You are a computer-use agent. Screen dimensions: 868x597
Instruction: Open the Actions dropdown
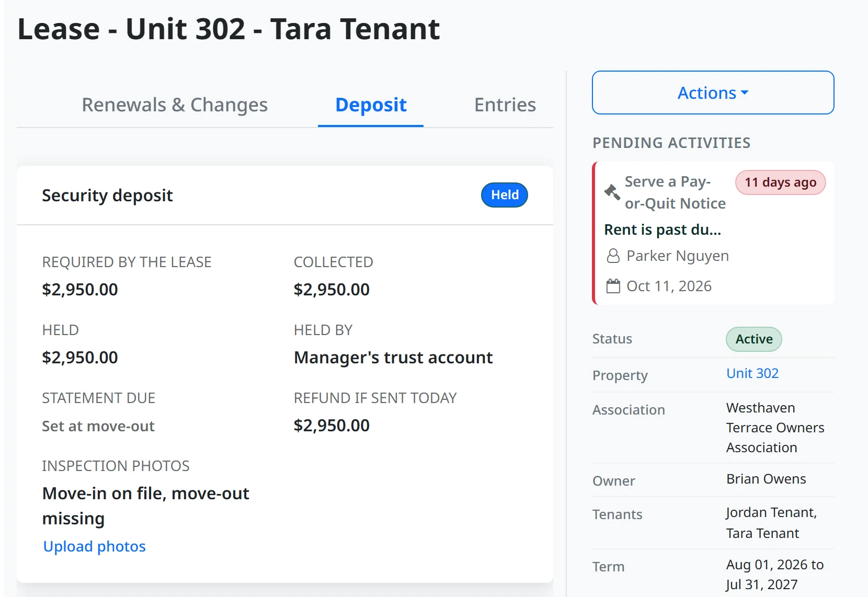point(713,93)
